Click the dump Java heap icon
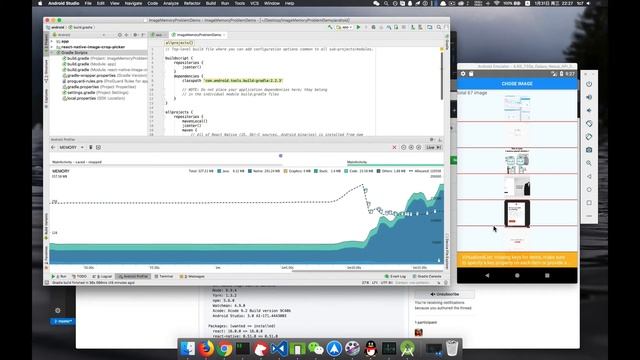The width and height of the screenshot is (640, 360). pyautogui.click(x=98, y=147)
